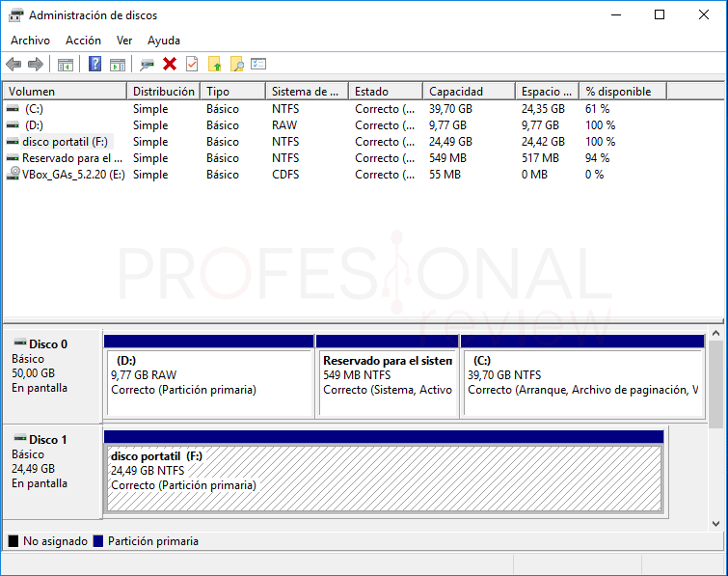Click the RAW file system cell
728x576 pixels.
[284, 125]
